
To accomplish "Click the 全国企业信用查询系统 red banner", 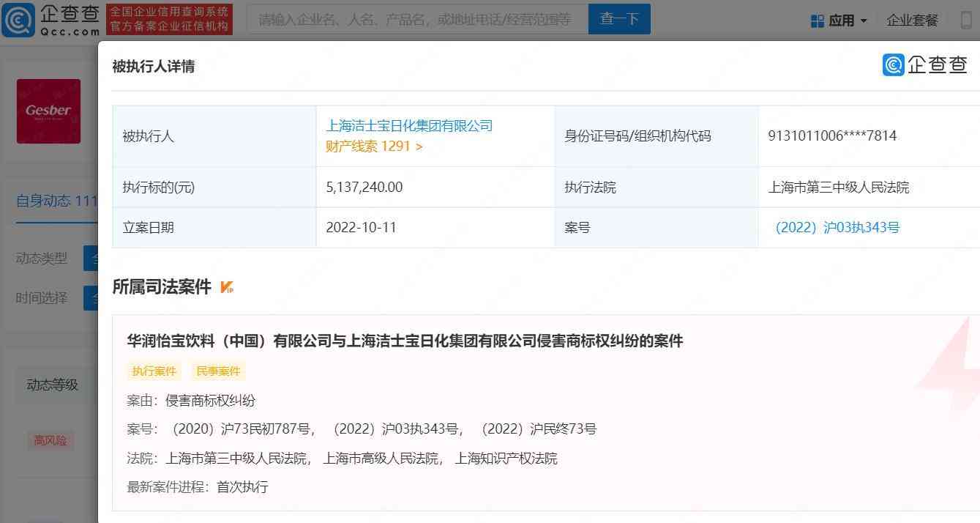I will click(169, 20).
